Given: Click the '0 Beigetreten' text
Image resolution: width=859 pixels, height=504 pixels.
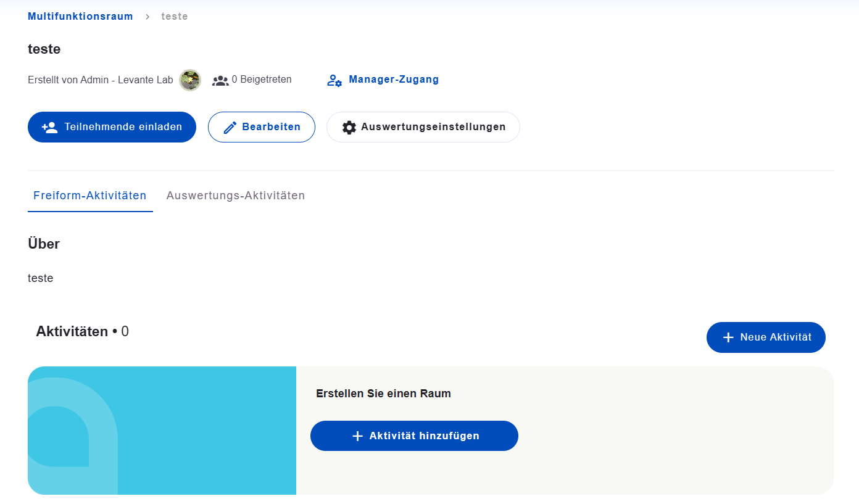Looking at the screenshot, I should pyautogui.click(x=262, y=80).
